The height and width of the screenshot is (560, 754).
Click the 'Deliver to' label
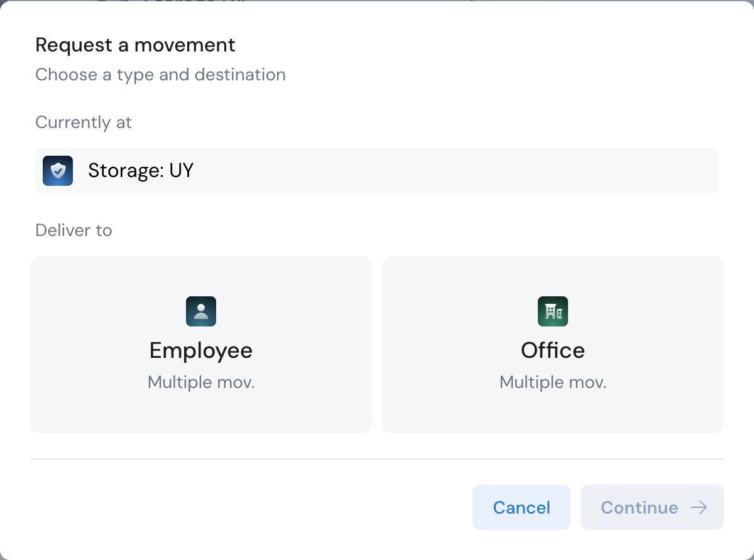pyautogui.click(x=74, y=230)
